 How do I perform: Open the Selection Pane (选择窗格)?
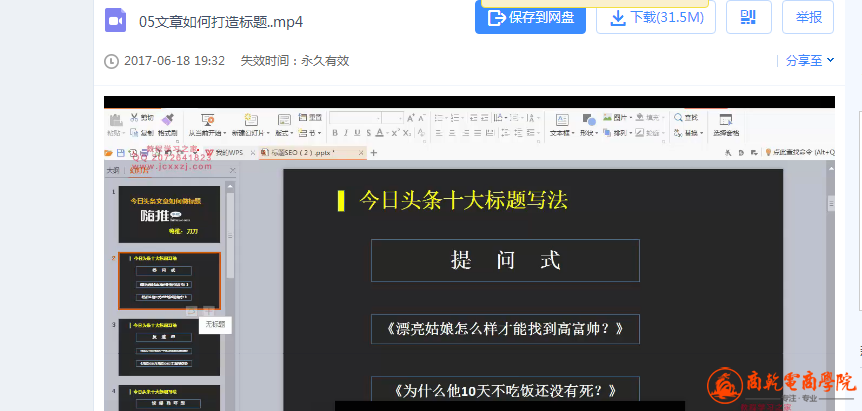click(x=726, y=125)
